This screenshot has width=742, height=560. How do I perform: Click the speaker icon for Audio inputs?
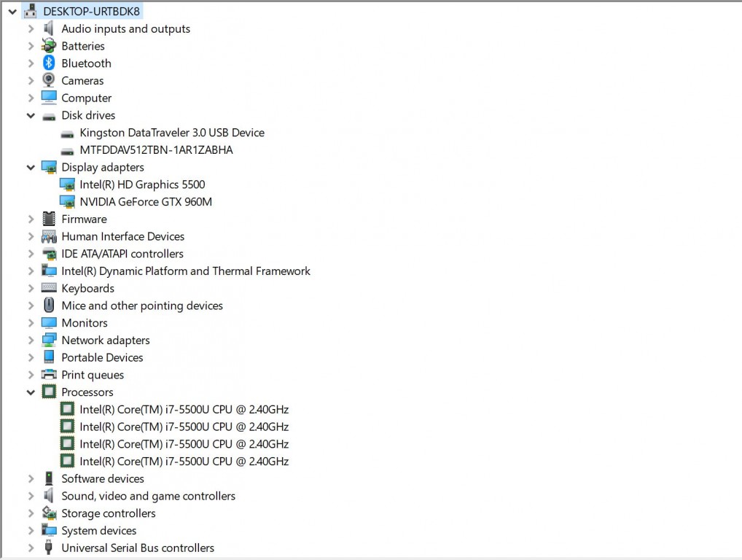click(49, 28)
